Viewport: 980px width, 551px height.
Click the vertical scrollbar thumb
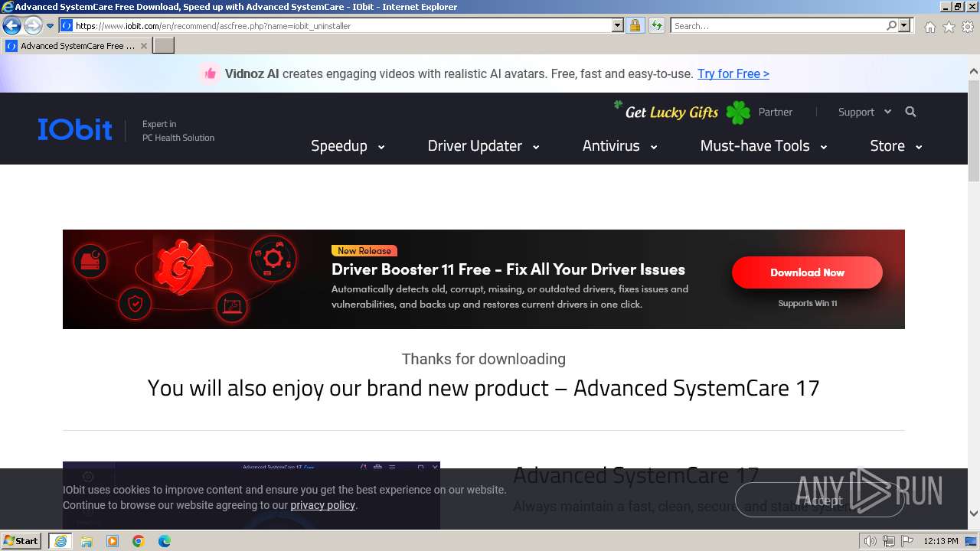tap(974, 130)
